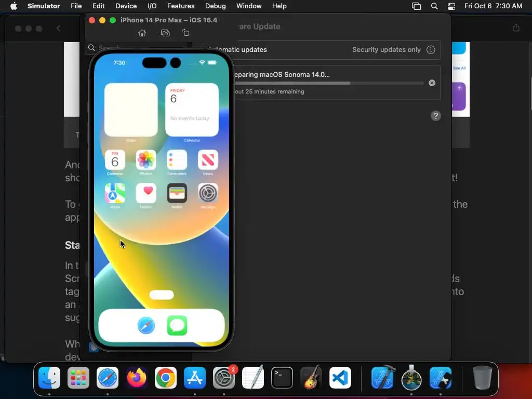Image resolution: width=532 pixels, height=399 pixels.
Task: Tap the blank Maps widget on home screen
Action: (x=131, y=110)
